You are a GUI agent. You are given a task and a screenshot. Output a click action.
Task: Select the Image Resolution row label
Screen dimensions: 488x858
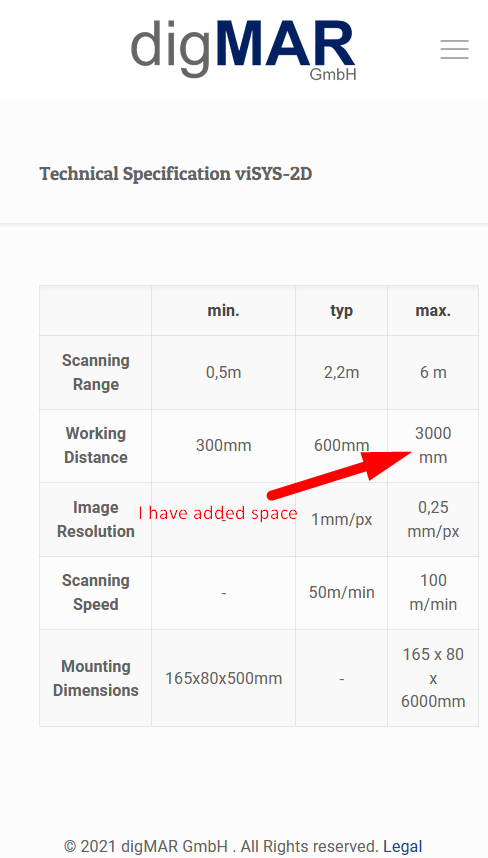(96, 519)
